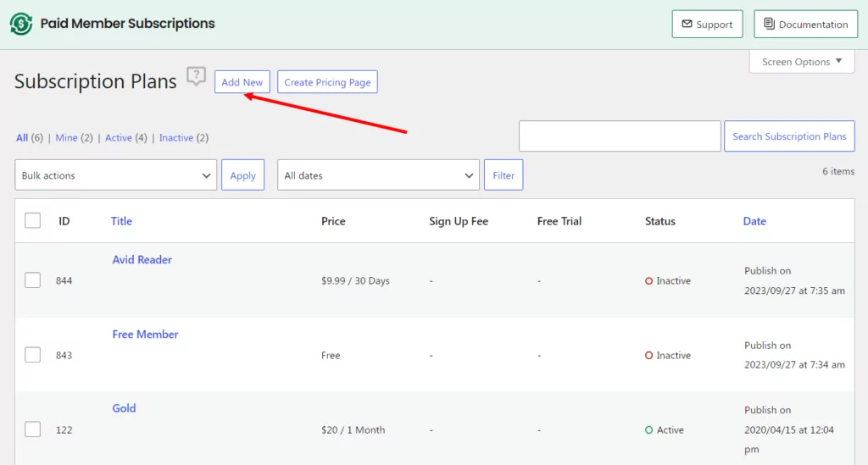Screen dimensions: 868x465
Task: Click the Add New button
Action: (242, 82)
